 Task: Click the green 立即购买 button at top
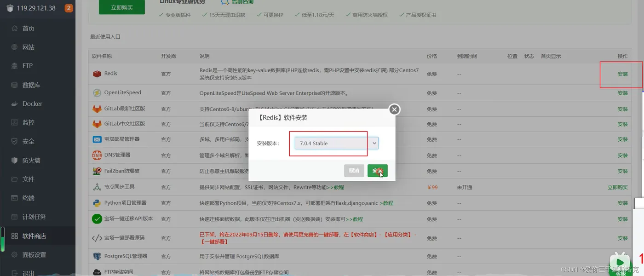[x=121, y=7]
